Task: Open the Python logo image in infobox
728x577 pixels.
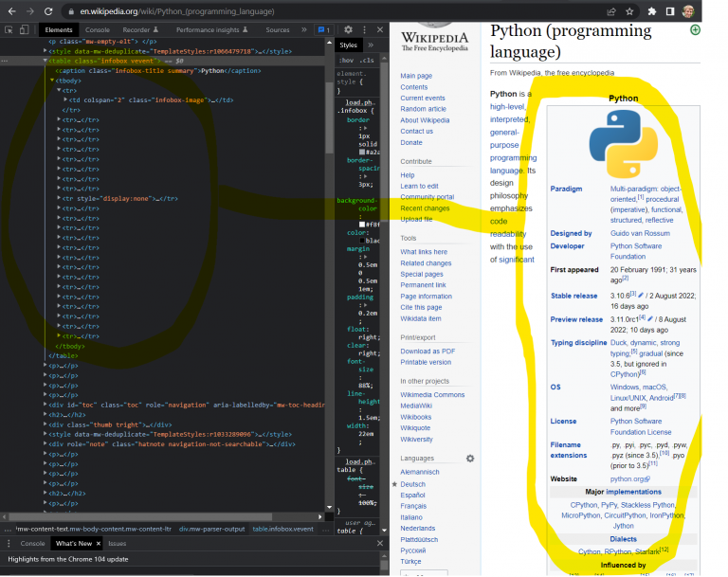Action: (x=624, y=144)
